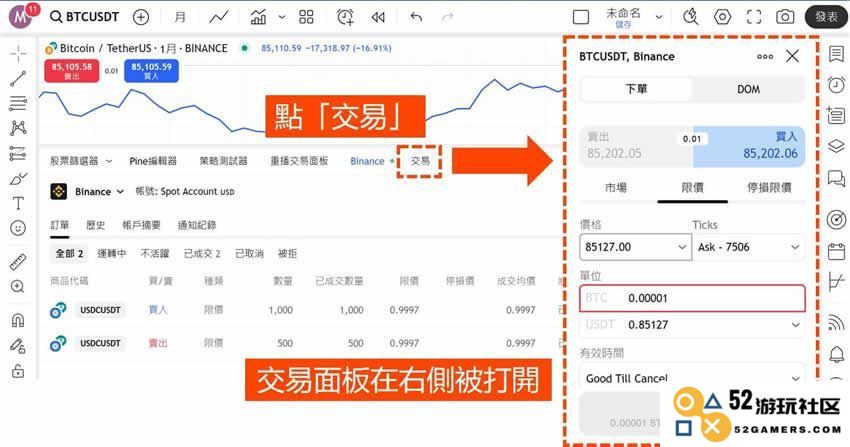
Task: Select the forecasting and measurement tool
Action: [x=18, y=154]
